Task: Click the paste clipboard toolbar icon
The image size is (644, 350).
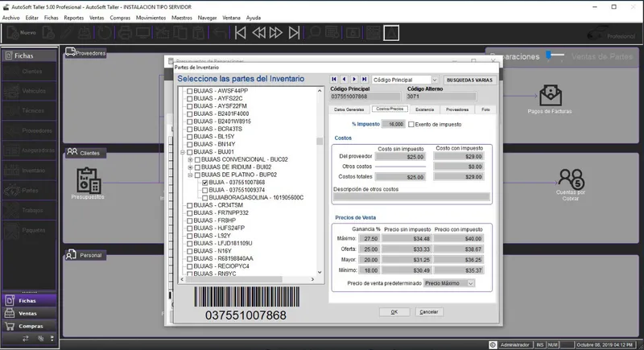Action: pyautogui.click(x=198, y=33)
